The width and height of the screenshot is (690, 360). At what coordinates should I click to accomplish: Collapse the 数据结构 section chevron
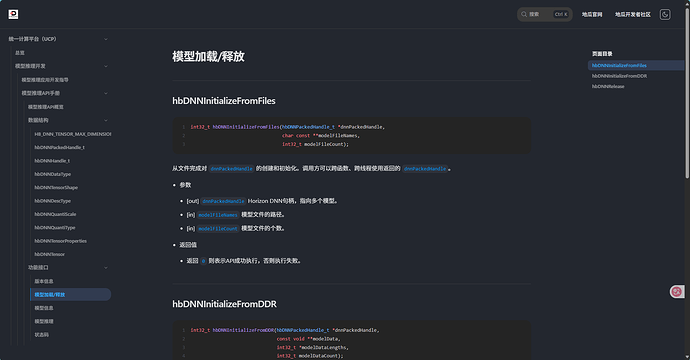click(106, 120)
